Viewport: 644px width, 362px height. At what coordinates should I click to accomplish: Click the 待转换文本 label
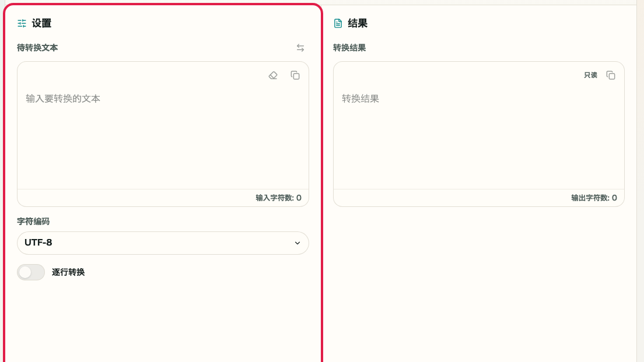[37, 48]
